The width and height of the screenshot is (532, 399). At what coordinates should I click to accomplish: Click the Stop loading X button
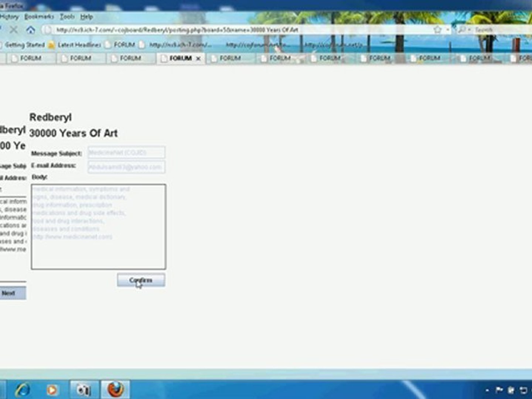14,30
